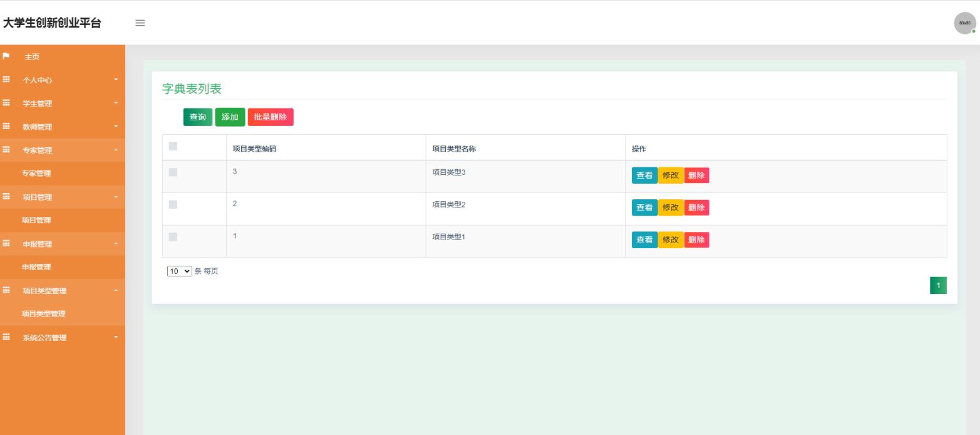Click the grid icon next to 教师管理

coord(6,126)
